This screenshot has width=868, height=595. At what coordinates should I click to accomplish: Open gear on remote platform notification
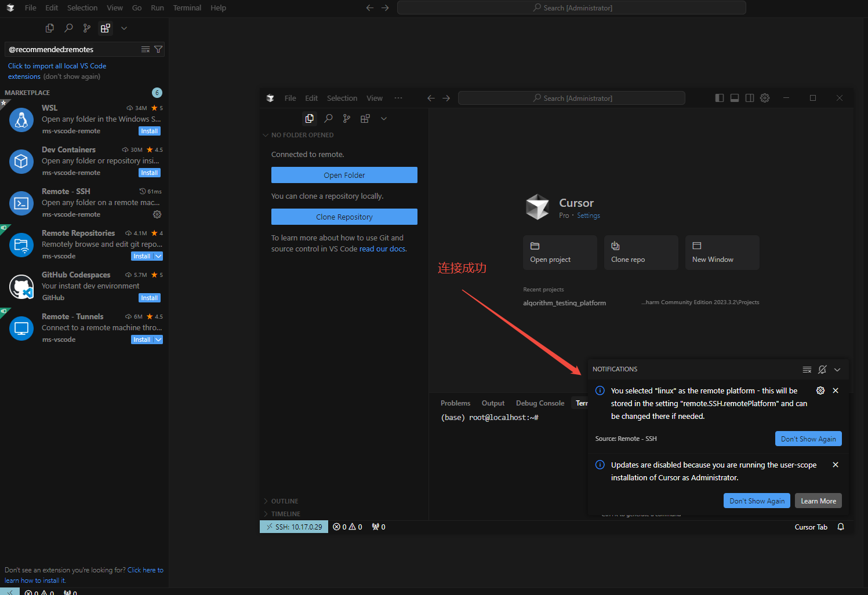[x=820, y=390]
